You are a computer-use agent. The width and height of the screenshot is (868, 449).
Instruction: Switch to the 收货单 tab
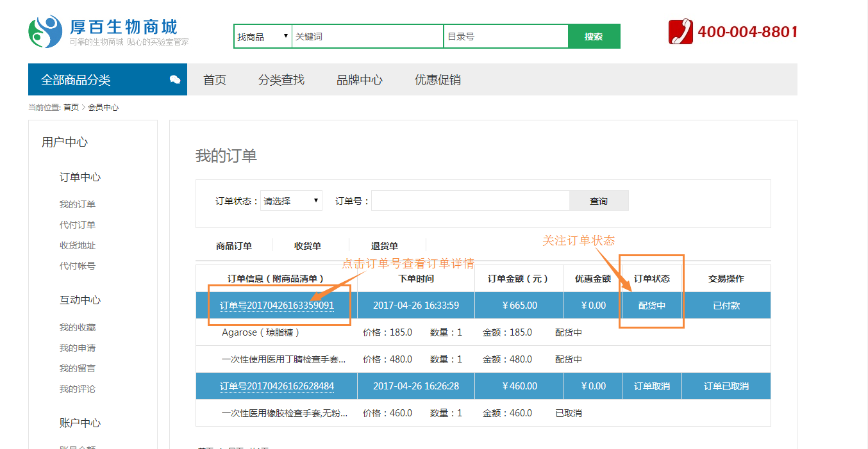(308, 246)
